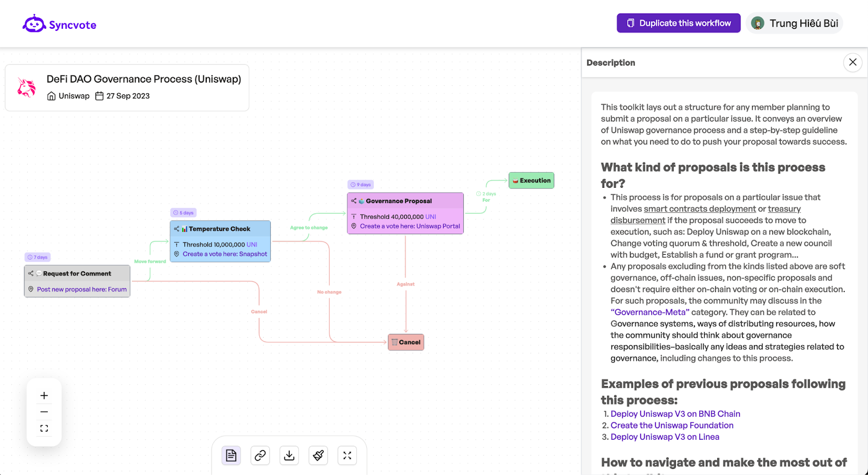Select the Governance Proposal node title
The width and height of the screenshot is (868, 475).
pos(399,201)
